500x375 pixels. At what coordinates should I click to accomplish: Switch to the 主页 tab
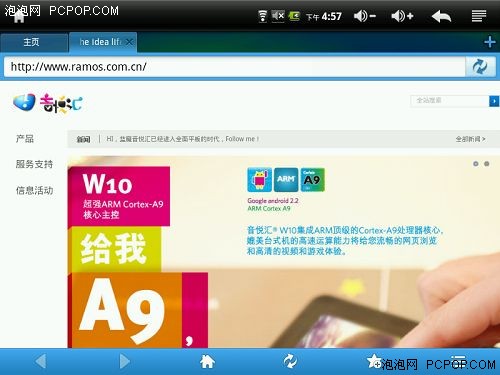tap(34, 42)
